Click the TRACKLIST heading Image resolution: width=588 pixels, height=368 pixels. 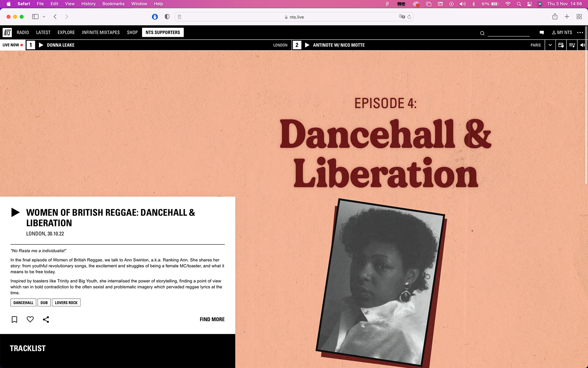click(x=28, y=348)
